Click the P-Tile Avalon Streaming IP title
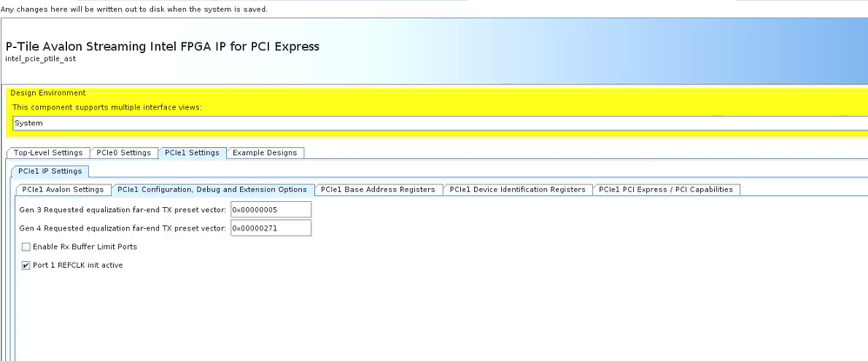868x361 pixels. (x=162, y=46)
